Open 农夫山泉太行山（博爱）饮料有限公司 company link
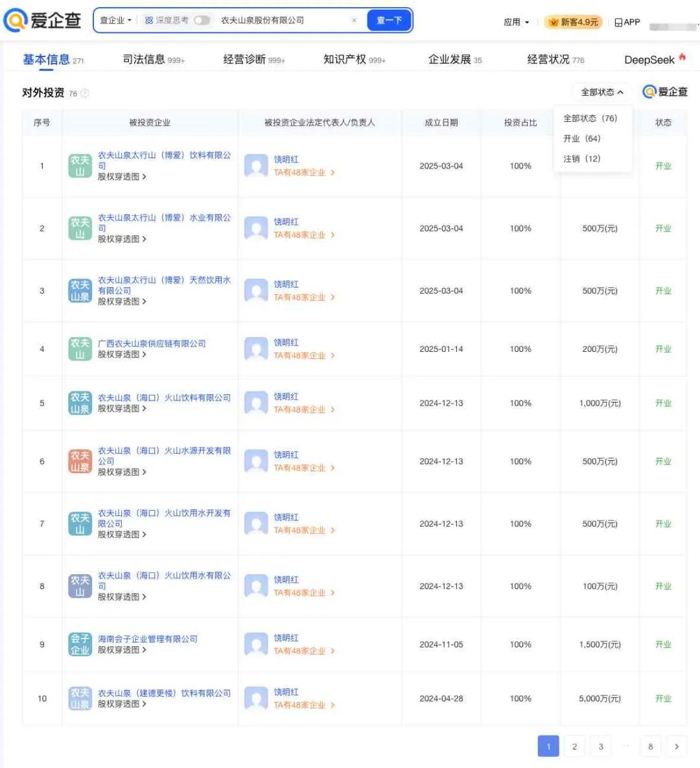The width and height of the screenshot is (700, 768). click(x=164, y=160)
